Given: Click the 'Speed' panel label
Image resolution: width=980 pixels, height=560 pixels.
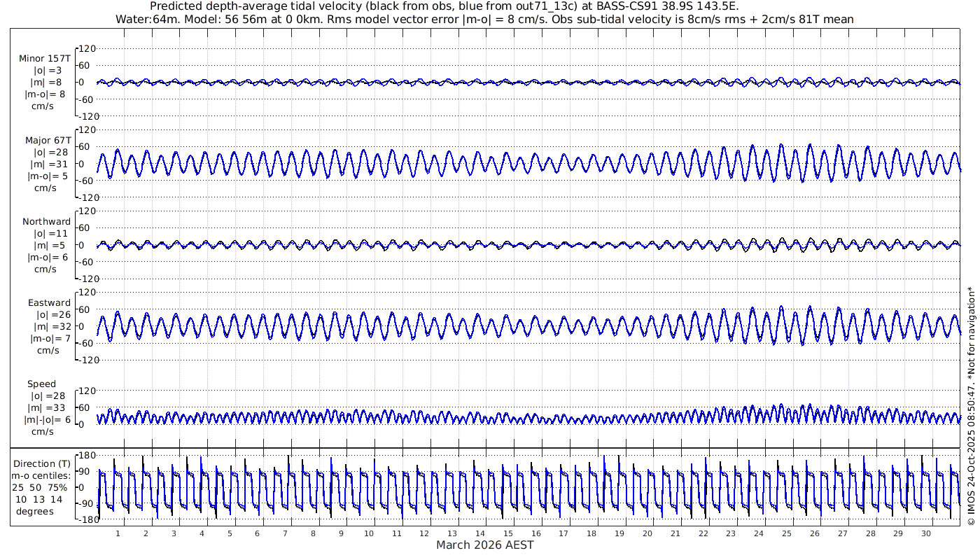Looking at the screenshot, I should tap(41, 384).
